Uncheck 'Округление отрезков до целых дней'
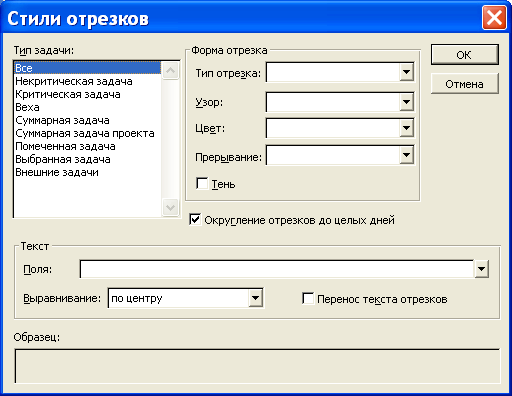This screenshot has height=396, width=512. pyautogui.click(x=195, y=220)
